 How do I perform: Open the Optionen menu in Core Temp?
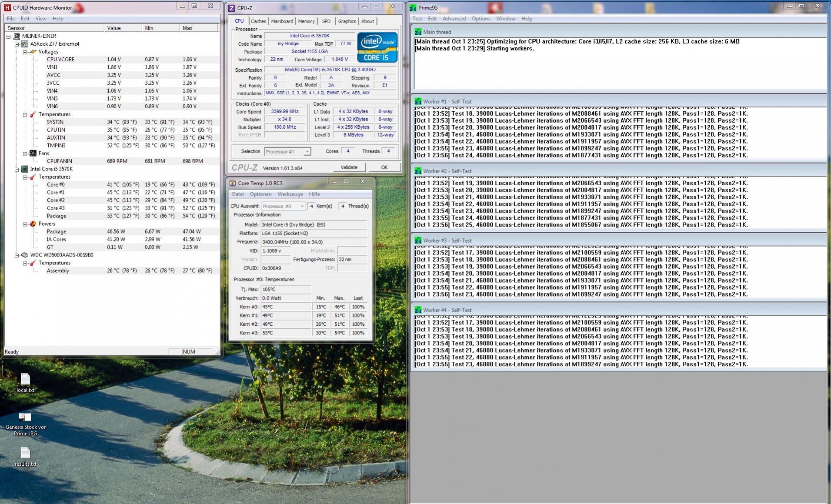point(260,194)
